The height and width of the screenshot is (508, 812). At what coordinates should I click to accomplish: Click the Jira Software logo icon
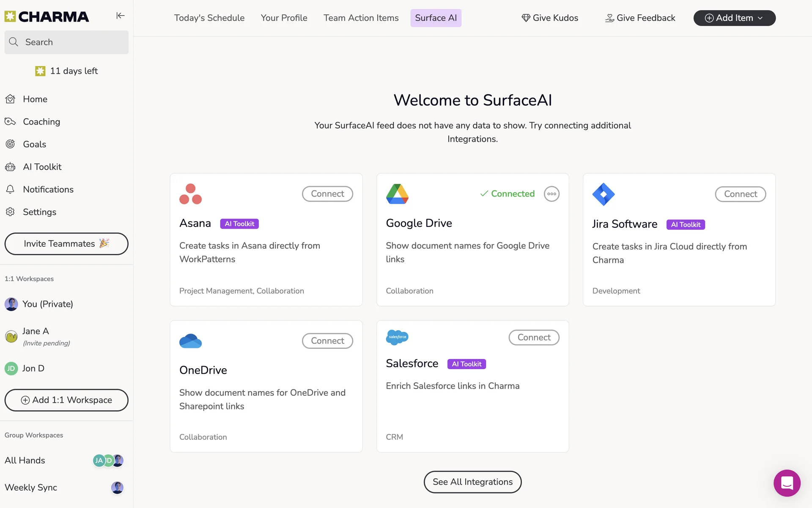click(x=604, y=194)
